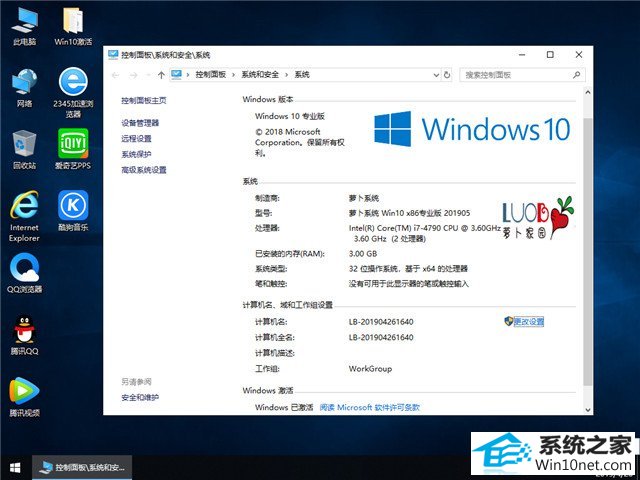640x480 pixels.
Task: Open 腾讯视频 desktop icon
Action: 24,397
